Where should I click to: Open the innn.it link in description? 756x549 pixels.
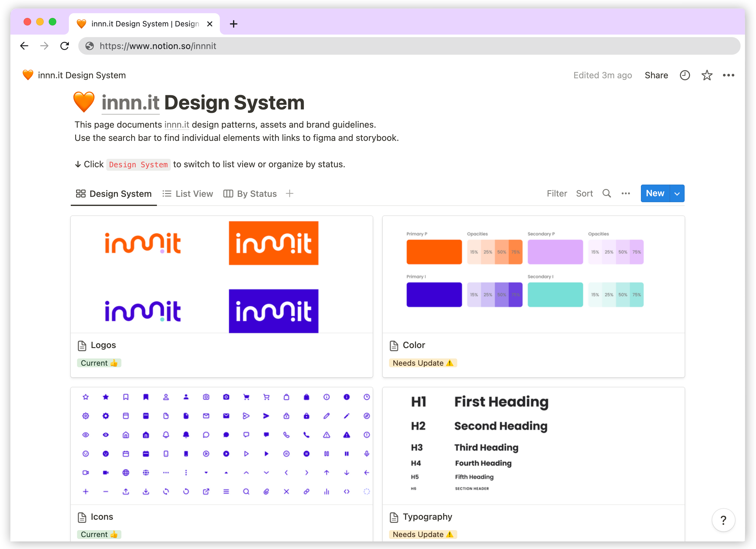[x=176, y=125]
